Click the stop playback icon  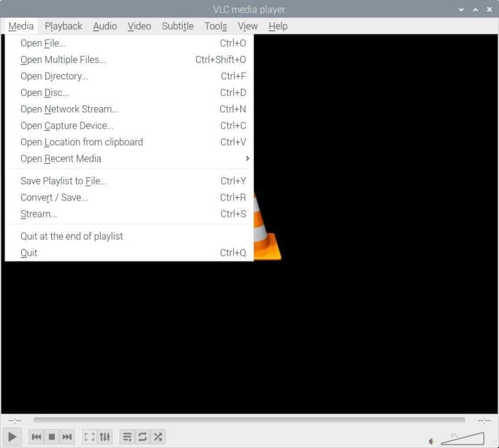coord(52,437)
